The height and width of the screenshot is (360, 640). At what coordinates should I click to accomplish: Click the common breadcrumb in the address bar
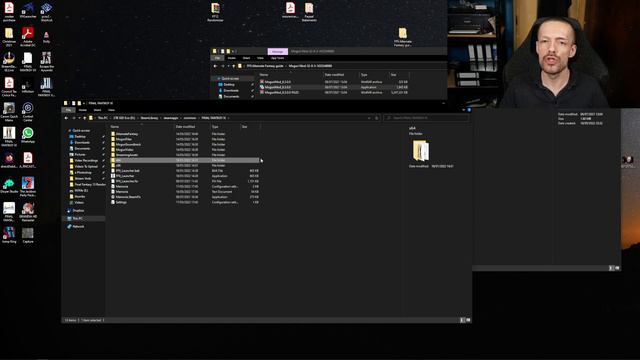pos(189,118)
